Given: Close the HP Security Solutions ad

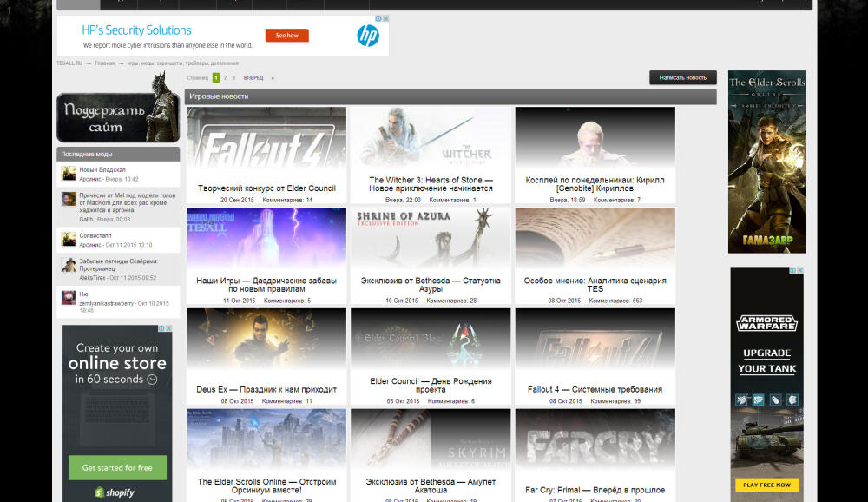Looking at the screenshot, I should (x=386, y=18).
